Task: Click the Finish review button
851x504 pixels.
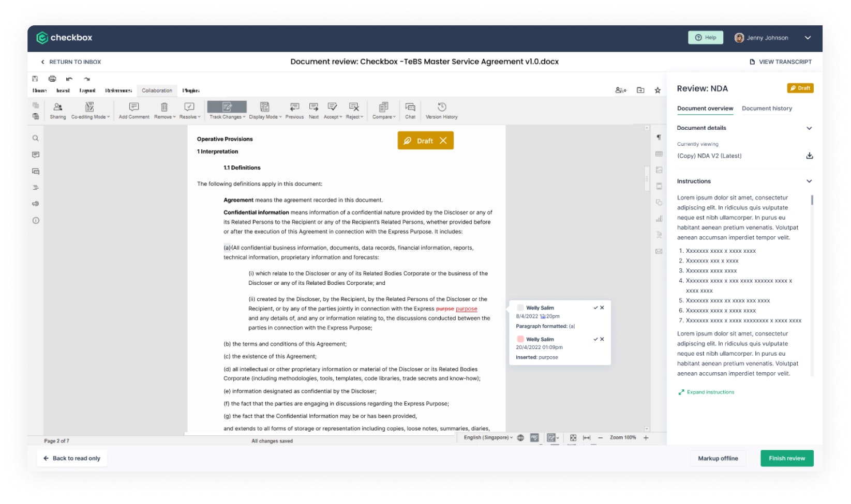Action: coord(786,458)
